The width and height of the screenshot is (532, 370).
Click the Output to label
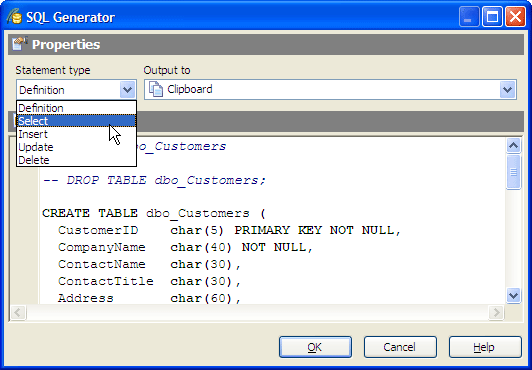(x=167, y=70)
